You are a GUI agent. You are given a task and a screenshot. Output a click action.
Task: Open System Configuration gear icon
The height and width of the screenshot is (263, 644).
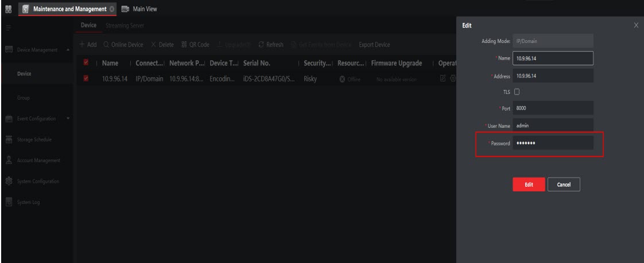[8, 182]
